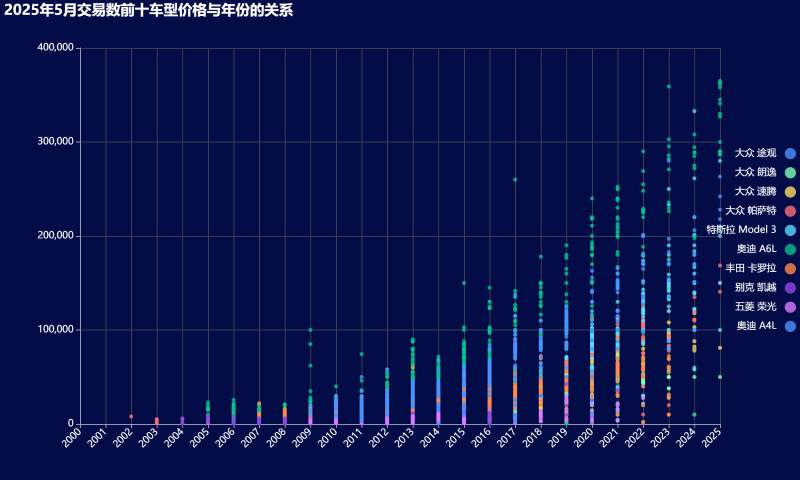
Task: Toggle the 奥迪 A6L legend label
Action: (x=756, y=249)
